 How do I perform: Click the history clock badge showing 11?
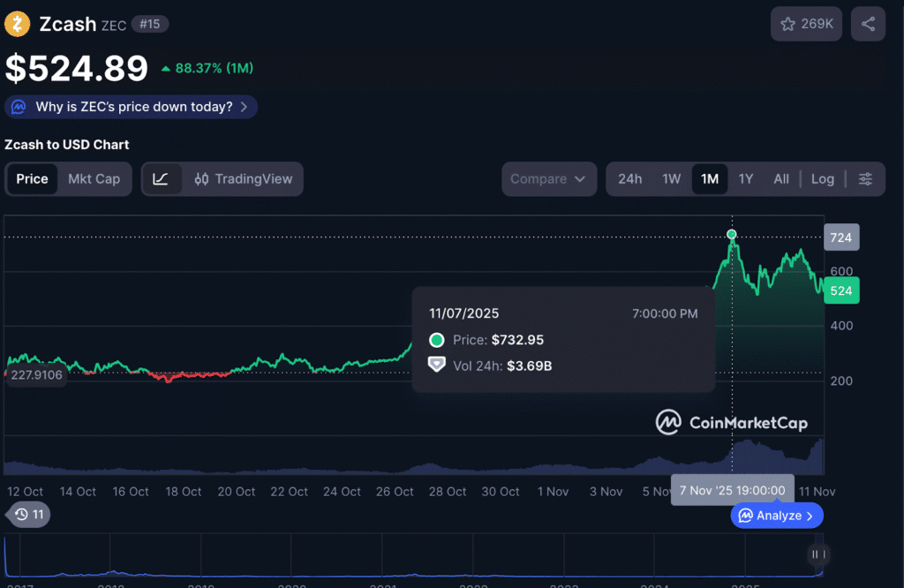click(x=29, y=514)
